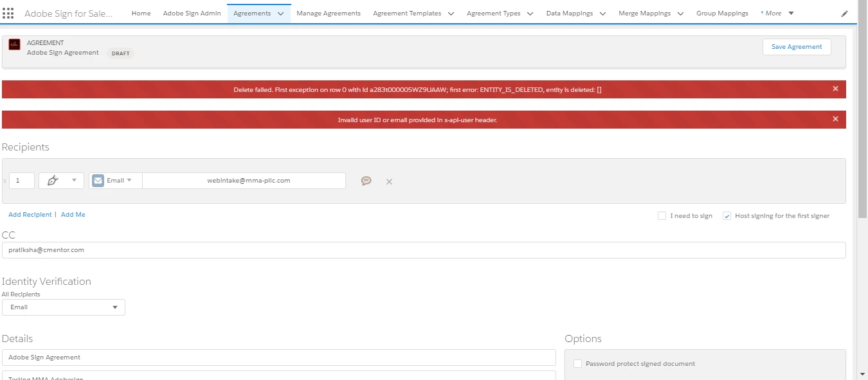This screenshot has height=380, width=868.
Task: Open the recipient role dropdown arrow
Action: tap(74, 180)
